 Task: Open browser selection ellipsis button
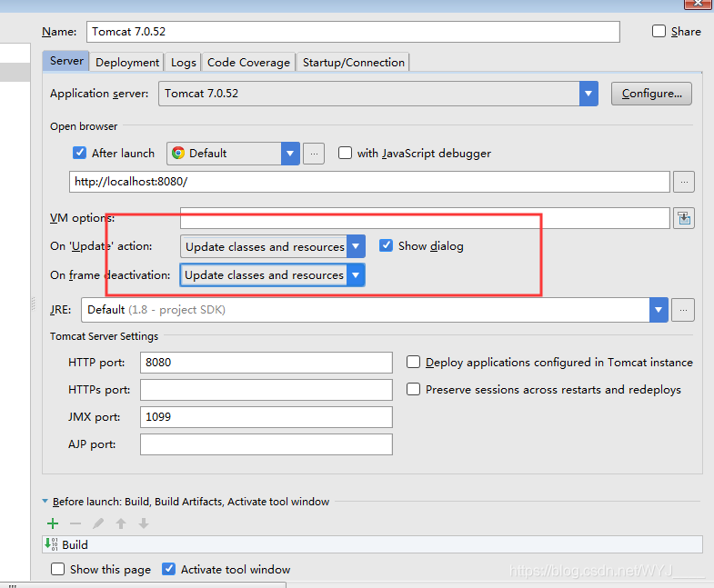pyautogui.click(x=314, y=154)
